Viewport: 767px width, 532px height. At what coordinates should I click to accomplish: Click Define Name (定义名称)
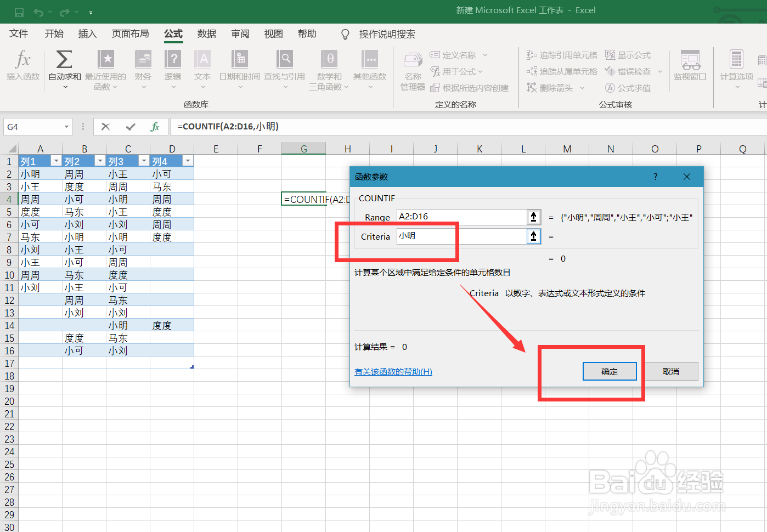[453, 55]
